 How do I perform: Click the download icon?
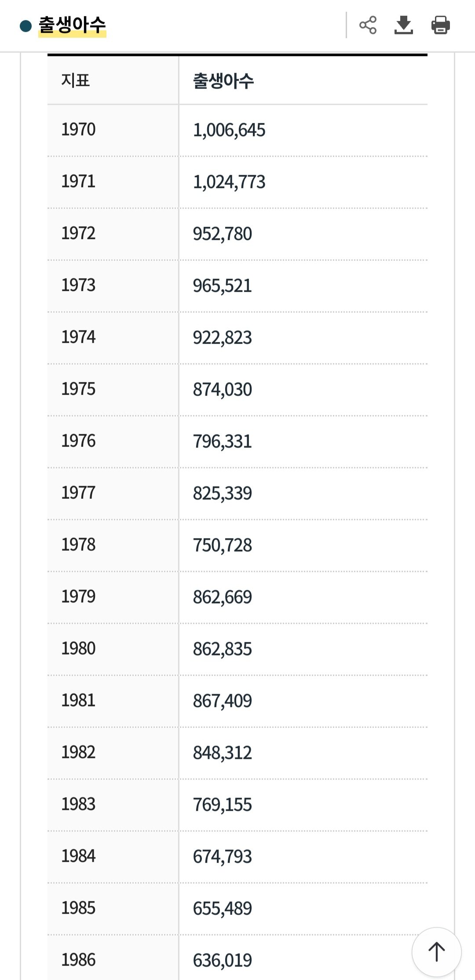[x=404, y=25]
